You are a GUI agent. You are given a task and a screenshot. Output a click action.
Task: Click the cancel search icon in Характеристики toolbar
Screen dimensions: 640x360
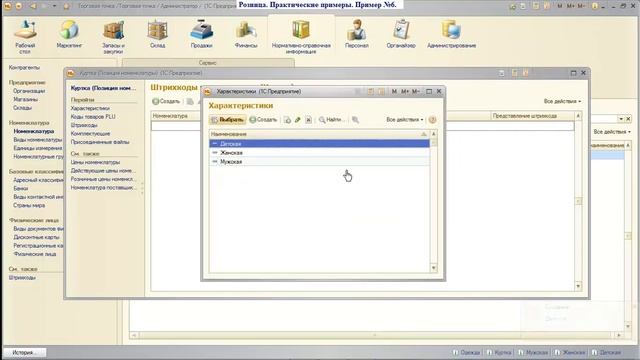pos(356,120)
